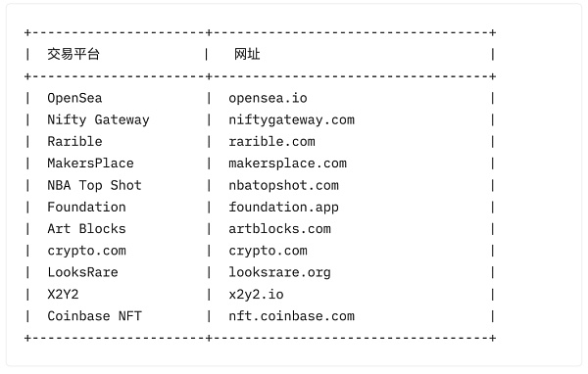Click the artblocks.com URL

point(279,229)
